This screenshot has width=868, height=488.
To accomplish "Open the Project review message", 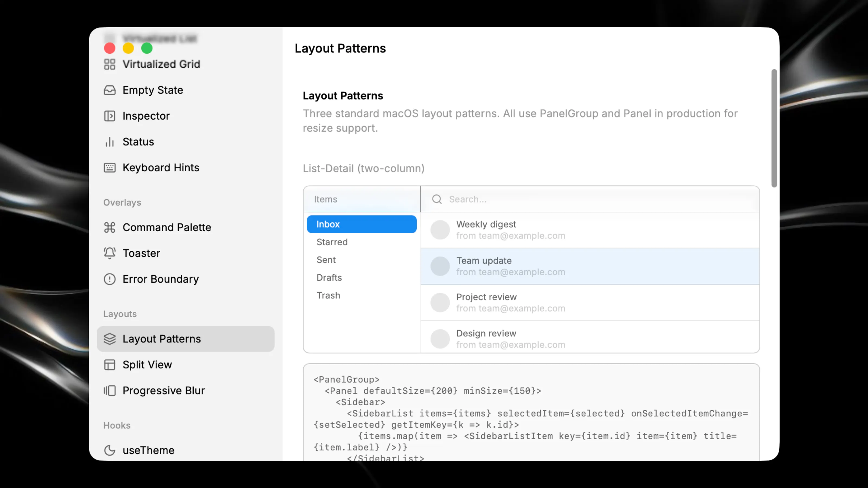I will (590, 303).
